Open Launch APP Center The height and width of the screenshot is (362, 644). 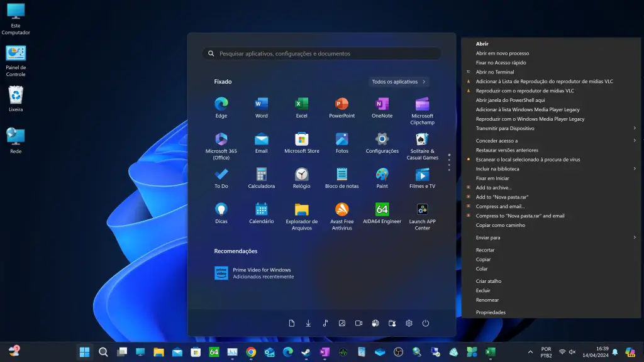(422, 217)
